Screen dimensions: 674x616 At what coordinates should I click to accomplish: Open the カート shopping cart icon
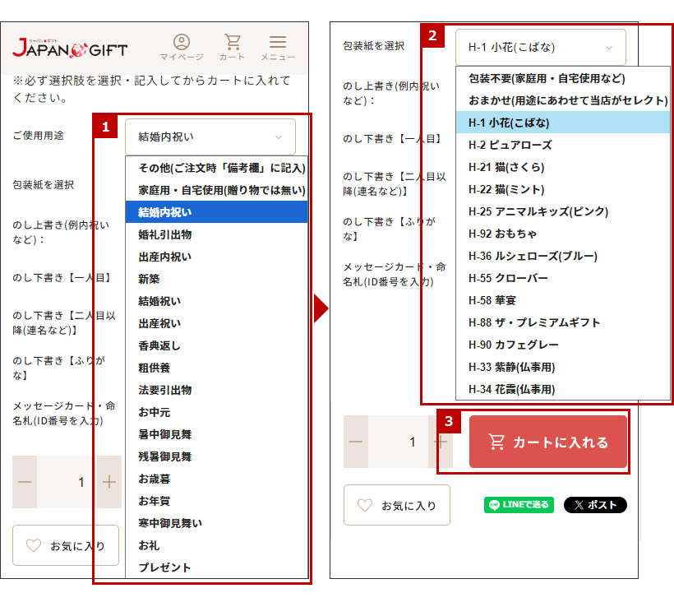[x=233, y=48]
